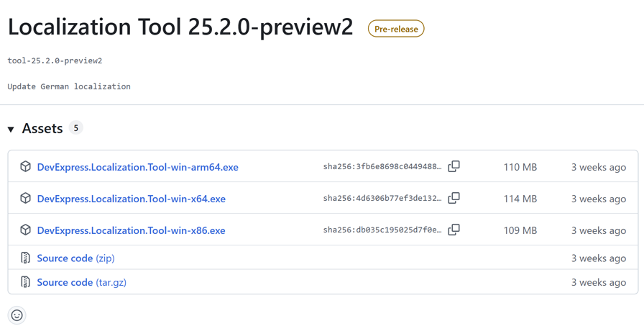The height and width of the screenshot is (334, 644).
Task: Click the Pre-release badge
Action: (x=396, y=29)
